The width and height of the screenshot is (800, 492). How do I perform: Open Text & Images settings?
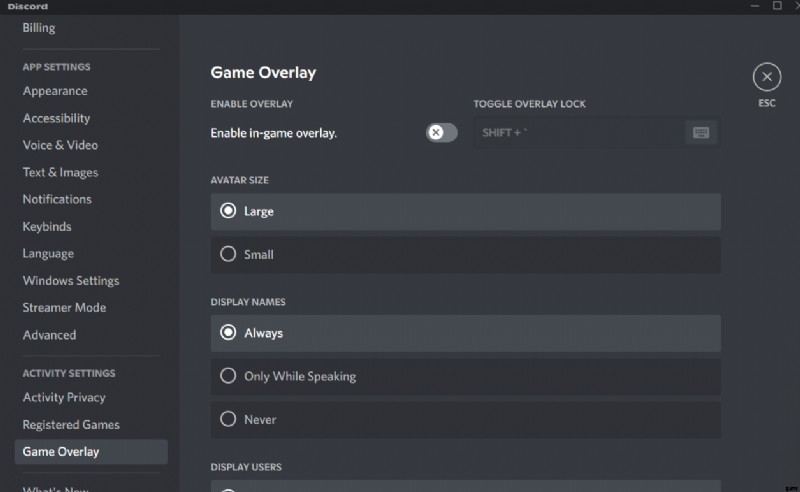tap(60, 173)
